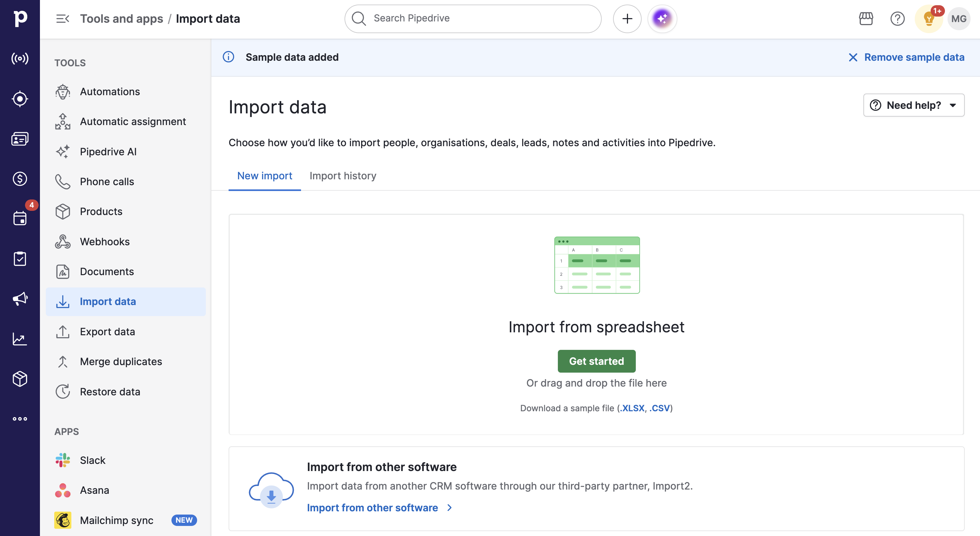The width and height of the screenshot is (980, 536).
Task: Click the Sales Assistant lightbulb icon
Action: click(x=929, y=19)
